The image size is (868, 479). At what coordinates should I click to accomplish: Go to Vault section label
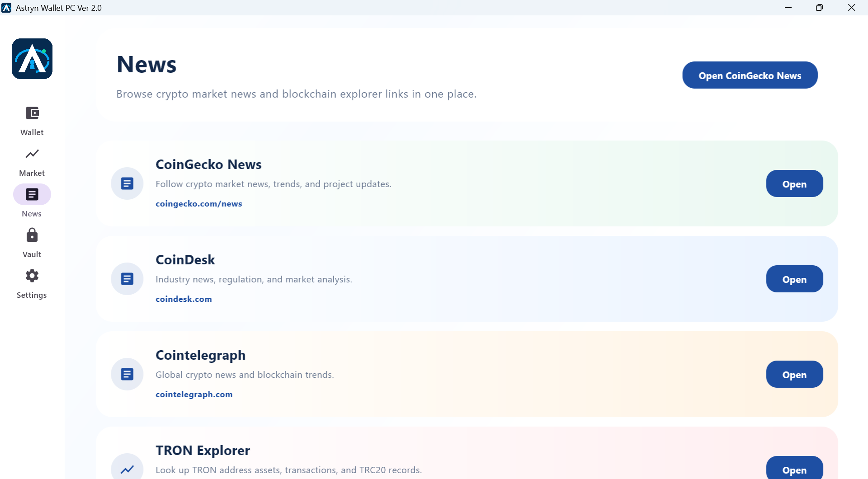[x=32, y=254]
